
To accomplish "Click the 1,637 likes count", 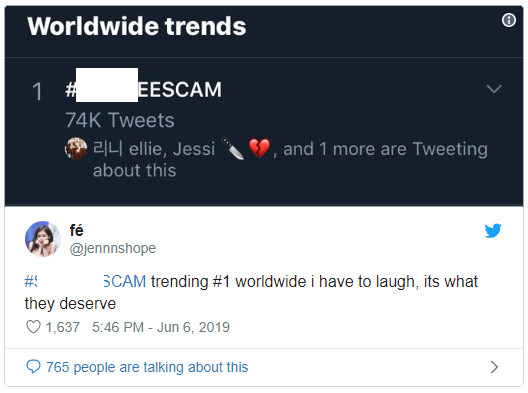I will (x=63, y=327).
